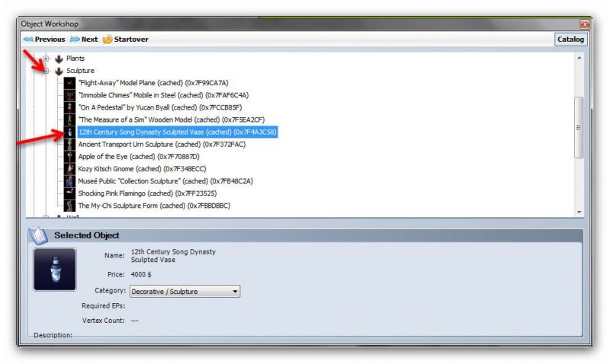Image resolution: width=610 pixels, height=364 pixels.
Task: Collapse the Sculpture tree node
Action: [x=47, y=71]
